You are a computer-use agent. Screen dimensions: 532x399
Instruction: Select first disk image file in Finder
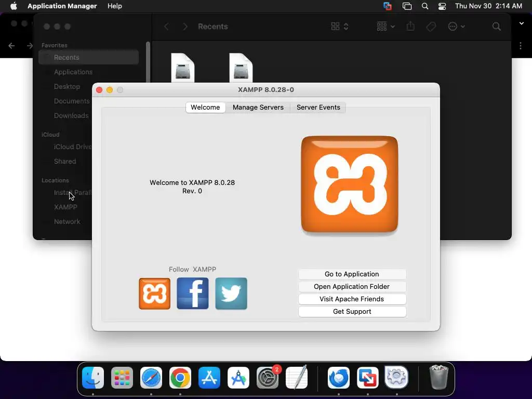[x=183, y=68]
